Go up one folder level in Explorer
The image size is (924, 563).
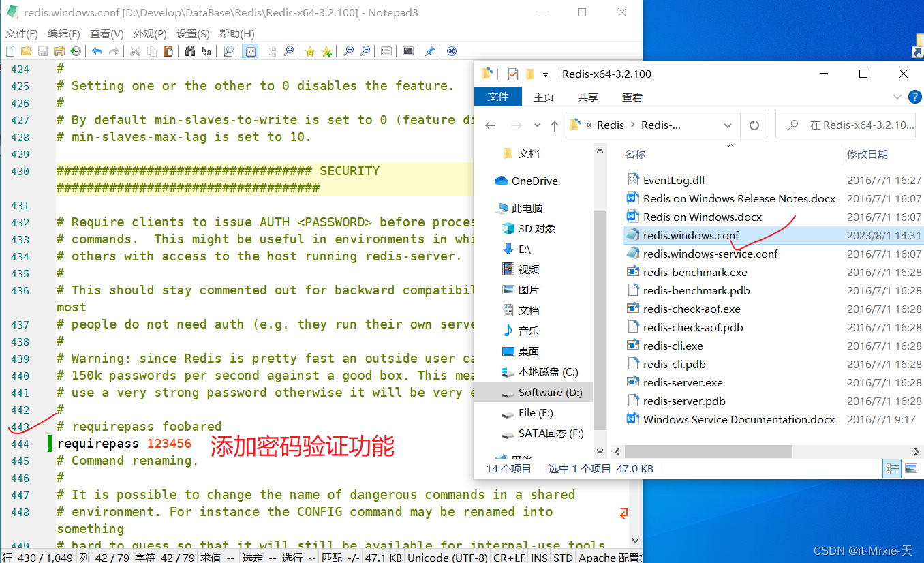pyautogui.click(x=555, y=125)
